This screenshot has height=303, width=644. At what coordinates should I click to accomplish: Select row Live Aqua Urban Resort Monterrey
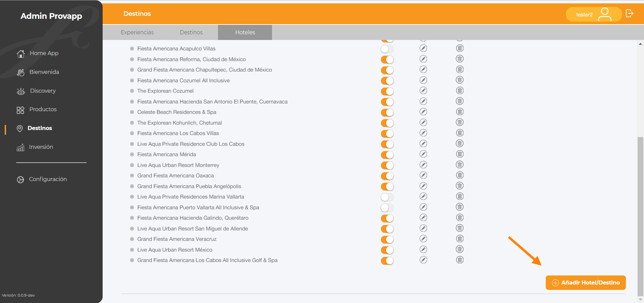(178, 165)
